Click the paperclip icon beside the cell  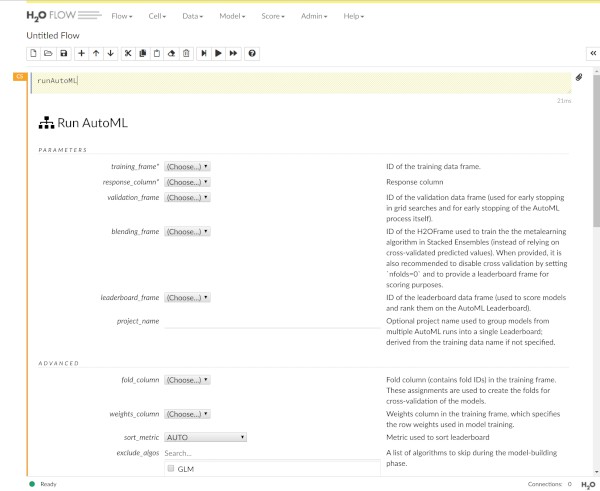point(579,77)
